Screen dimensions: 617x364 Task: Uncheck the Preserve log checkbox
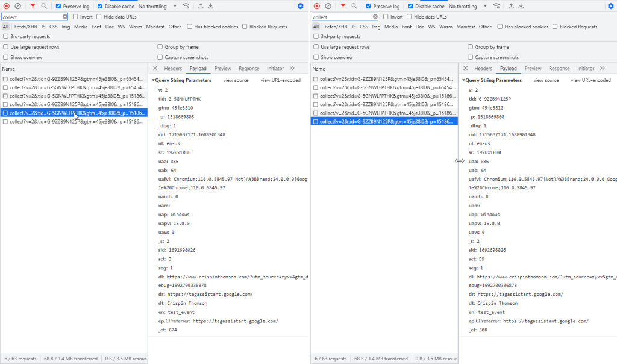click(57, 5)
